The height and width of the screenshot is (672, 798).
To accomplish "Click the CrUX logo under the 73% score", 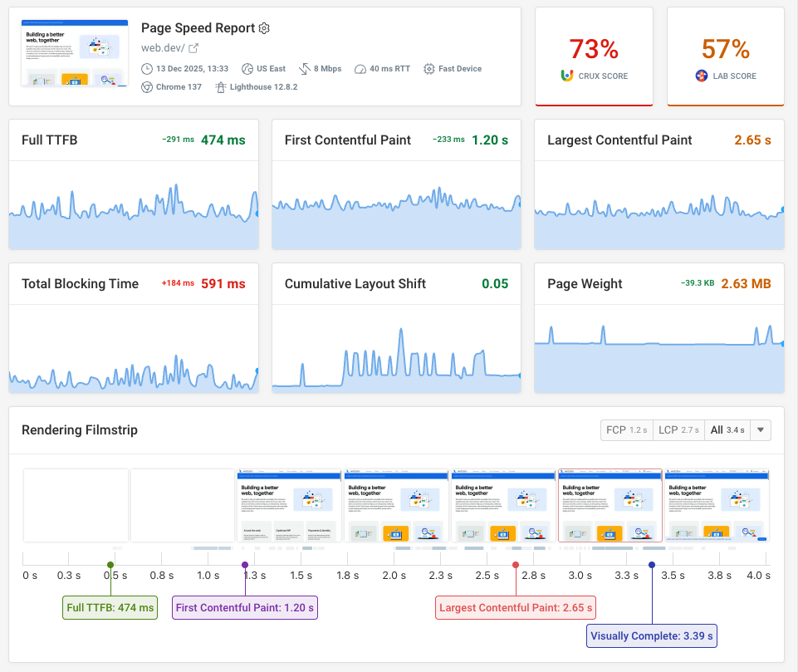I will (x=569, y=75).
